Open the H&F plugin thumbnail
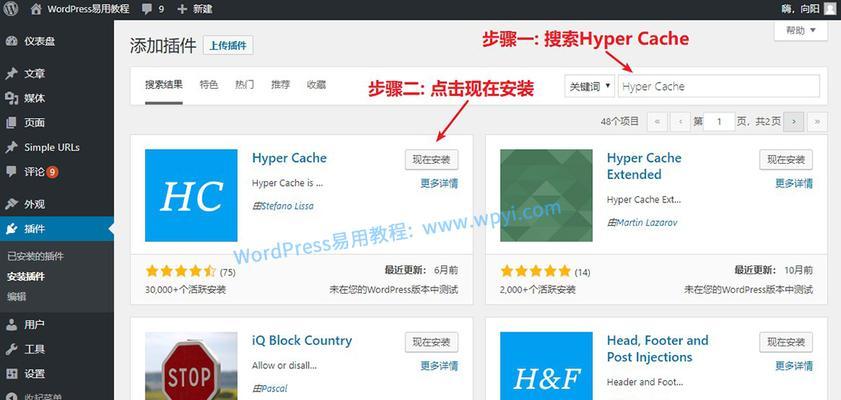Image resolution: width=841 pixels, height=400 pixels. [546, 366]
